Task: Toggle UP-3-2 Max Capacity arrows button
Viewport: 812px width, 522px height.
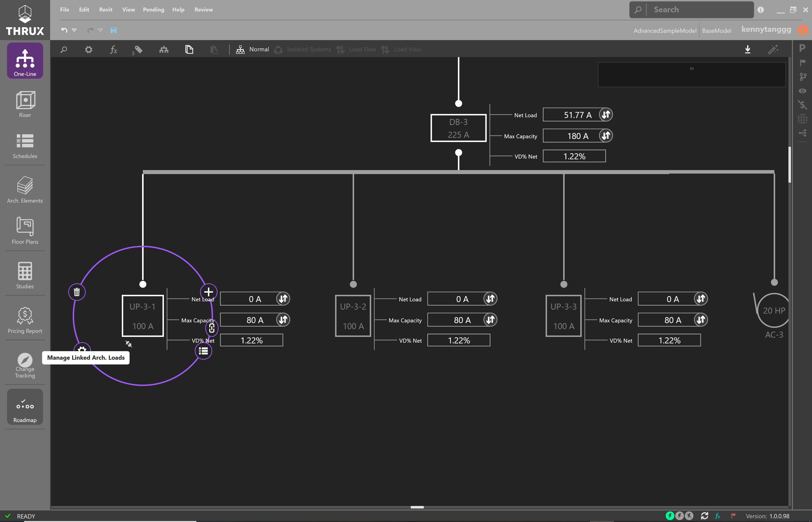Action: coord(490,320)
